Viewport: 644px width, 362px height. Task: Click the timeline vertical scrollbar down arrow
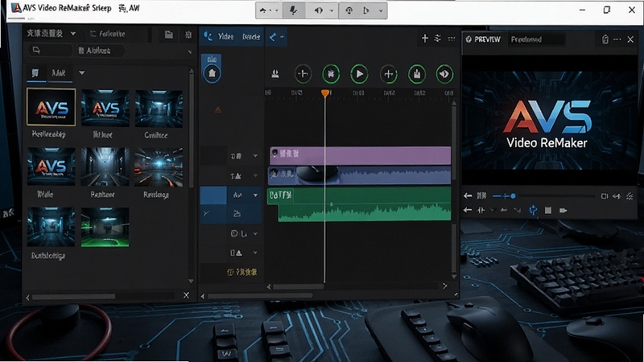tap(454, 277)
